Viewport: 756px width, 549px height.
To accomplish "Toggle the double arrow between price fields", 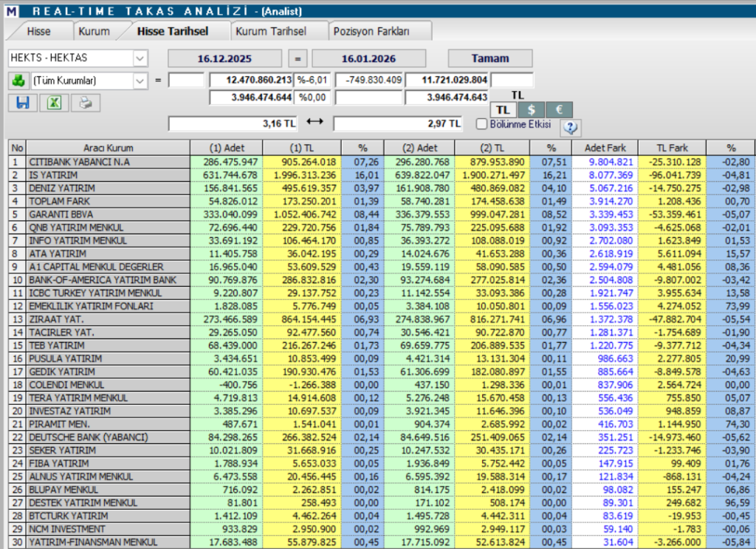I will pos(315,120).
